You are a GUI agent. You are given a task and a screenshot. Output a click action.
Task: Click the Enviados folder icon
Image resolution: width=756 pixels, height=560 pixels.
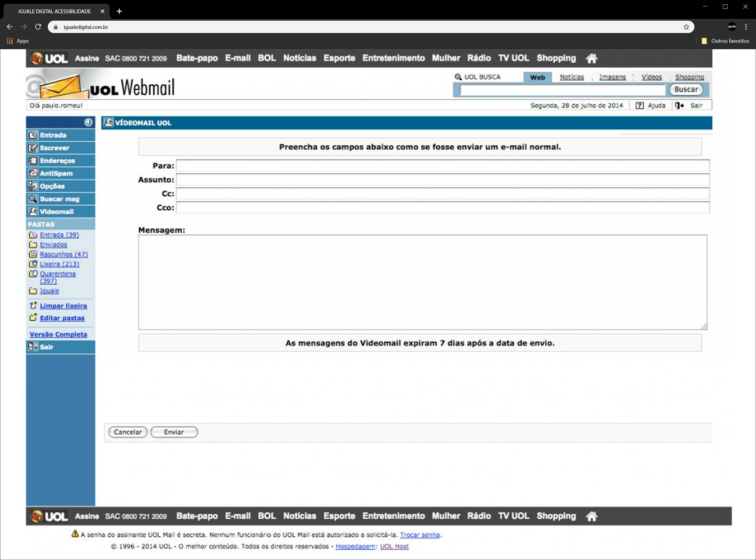coord(33,244)
